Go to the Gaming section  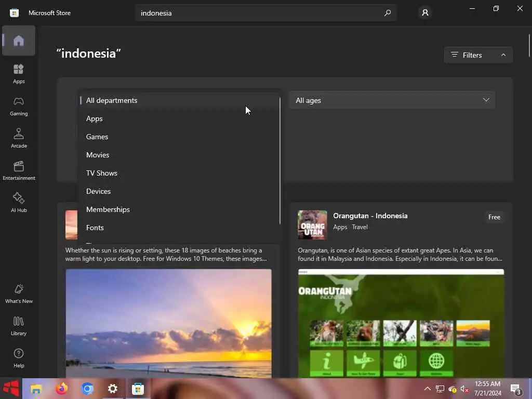click(x=19, y=106)
